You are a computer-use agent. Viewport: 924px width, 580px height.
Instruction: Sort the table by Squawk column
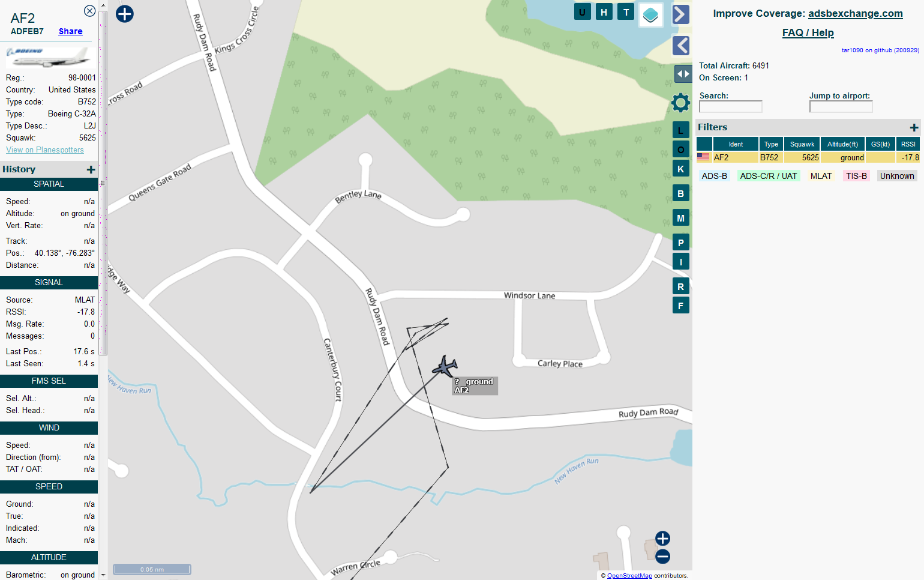[802, 144]
